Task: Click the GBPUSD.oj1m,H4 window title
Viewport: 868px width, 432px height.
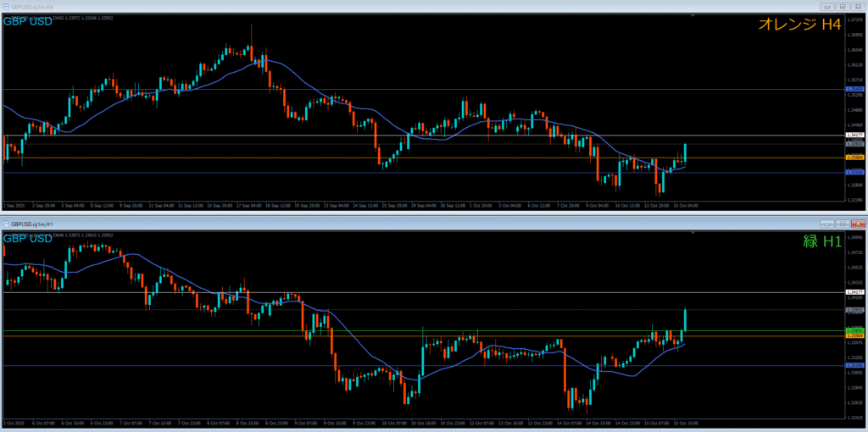Action: [x=31, y=7]
